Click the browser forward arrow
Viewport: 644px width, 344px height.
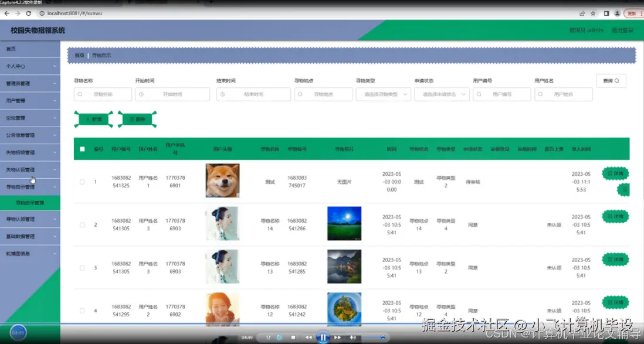(18, 13)
